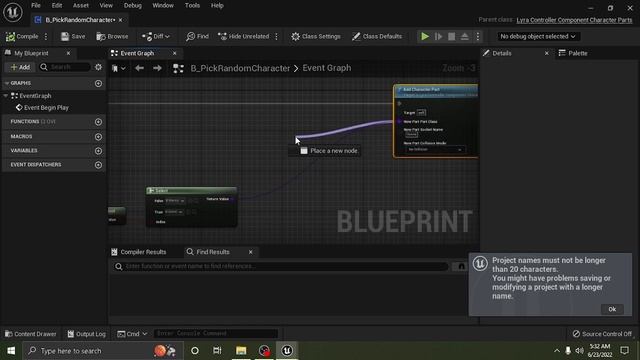
Task: Open Lyra Controller Component Character Parts parent class
Action: (x=574, y=20)
